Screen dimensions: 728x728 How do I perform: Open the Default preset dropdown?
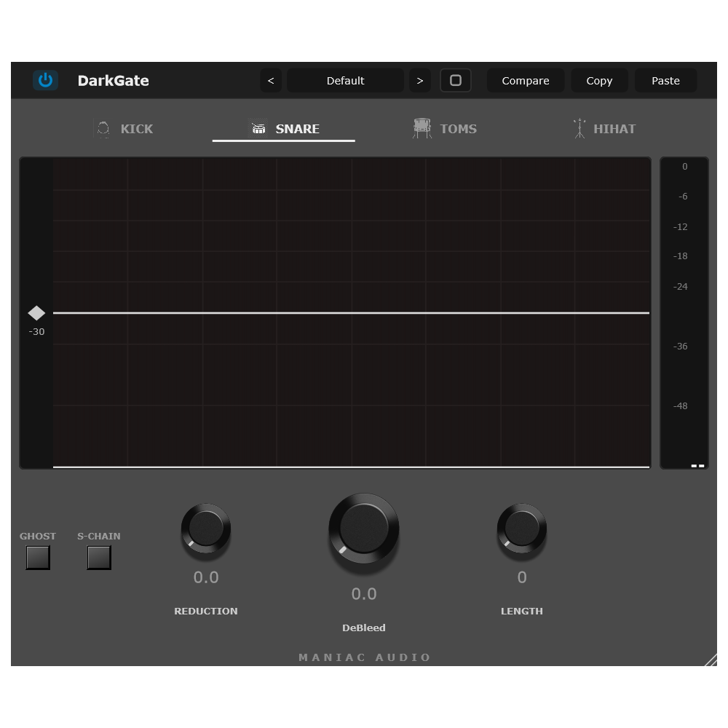pyautogui.click(x=345, y=80)
